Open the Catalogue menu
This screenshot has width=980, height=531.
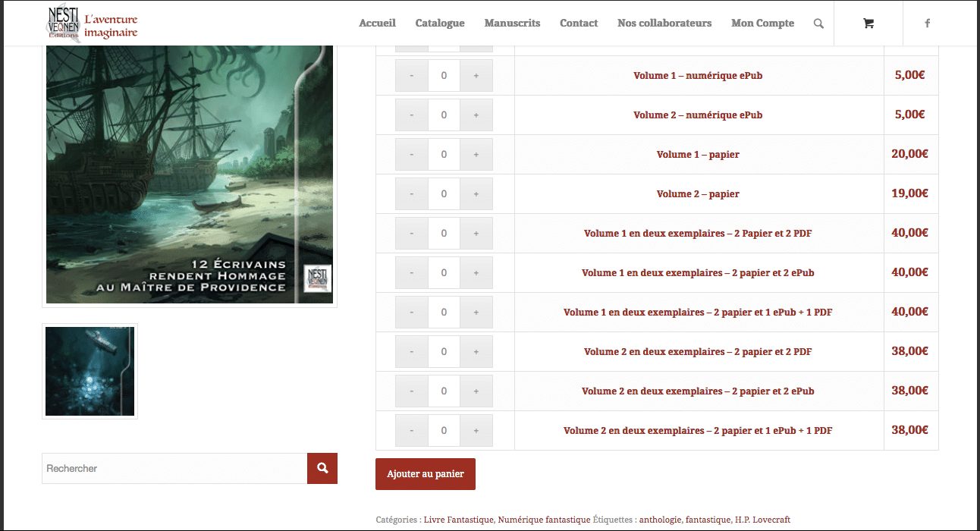click(440, 24)
